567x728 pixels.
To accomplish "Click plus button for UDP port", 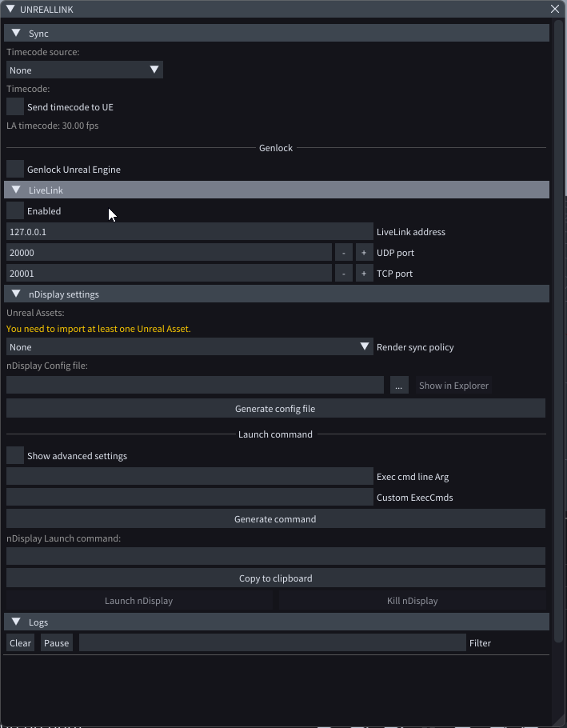I will click(x=363, y=253).
